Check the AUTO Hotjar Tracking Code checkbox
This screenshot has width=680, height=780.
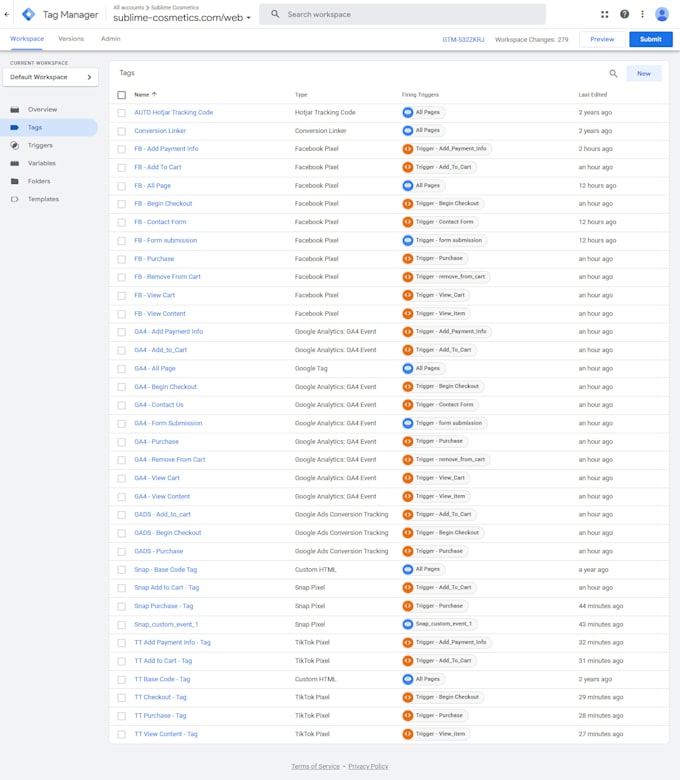[121, 113]
